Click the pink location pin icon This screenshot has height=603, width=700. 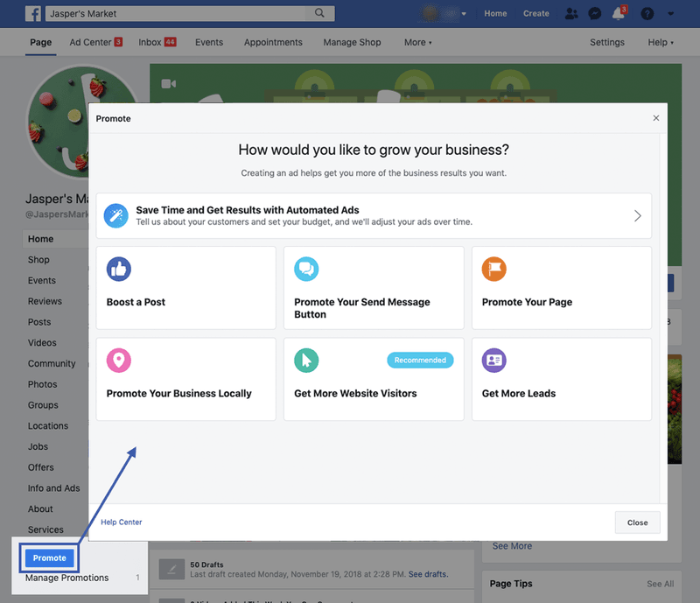pos(119,360)
